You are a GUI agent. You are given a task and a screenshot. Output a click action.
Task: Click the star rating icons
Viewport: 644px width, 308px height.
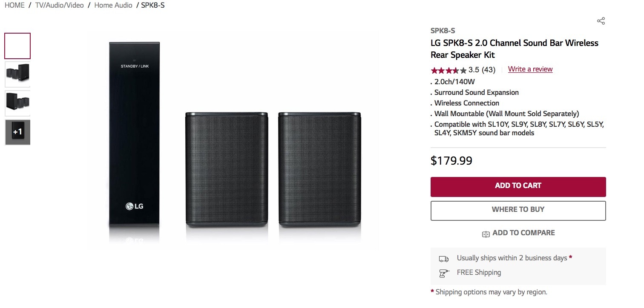pyautogui.click(x=448, y=70)
